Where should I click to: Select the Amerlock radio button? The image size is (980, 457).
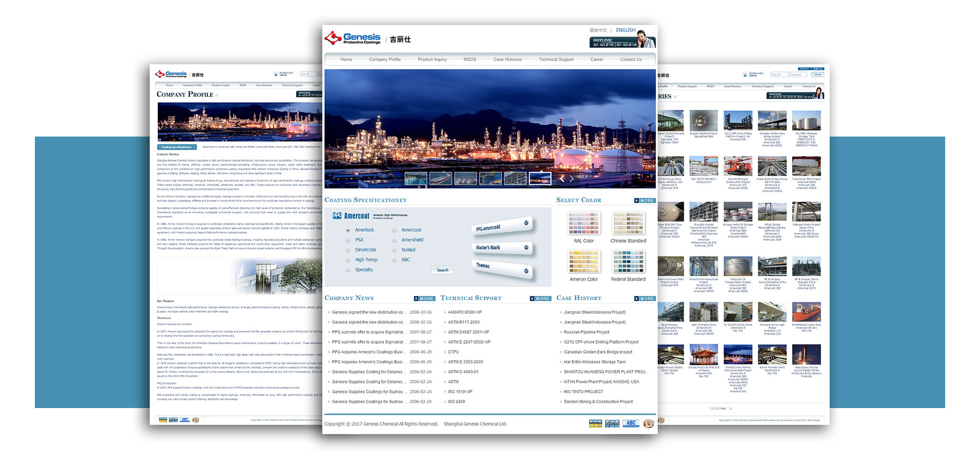[348, 230]
